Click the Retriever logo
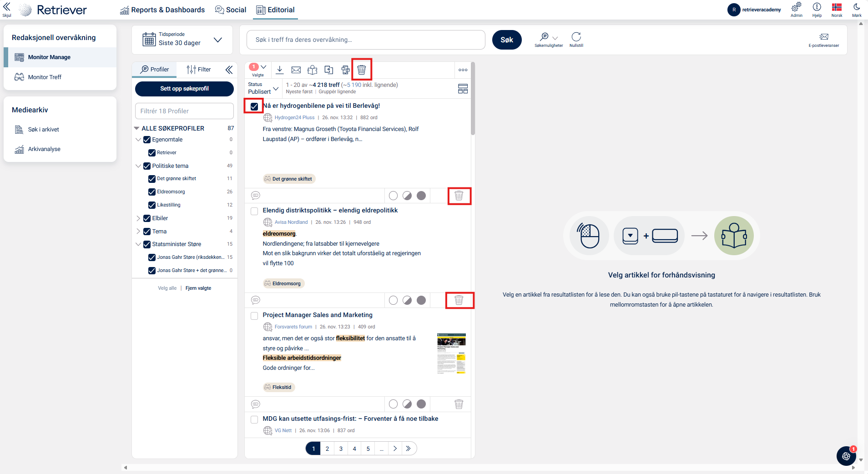This screenshot has width=868, height=474. point(53,10)
